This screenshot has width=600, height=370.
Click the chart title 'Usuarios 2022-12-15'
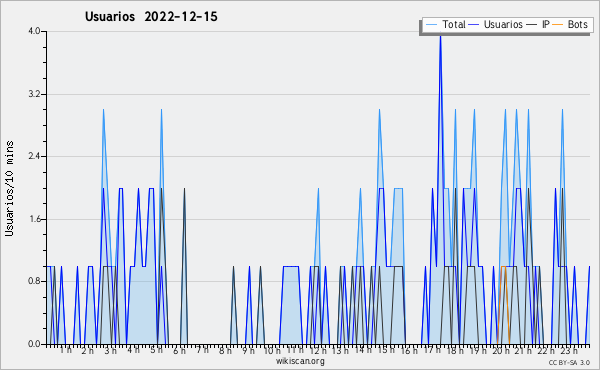[151, 17]
